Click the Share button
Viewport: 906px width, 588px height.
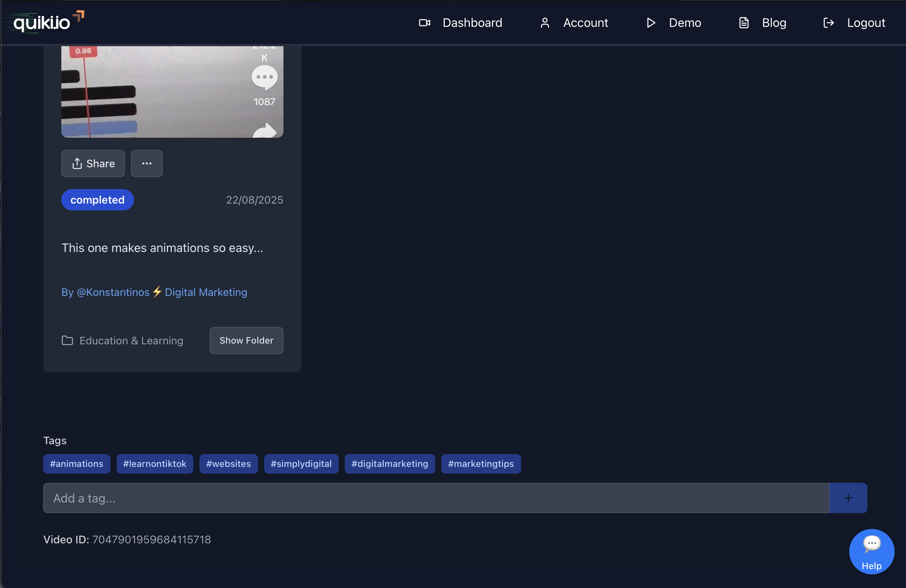(93, 163)
